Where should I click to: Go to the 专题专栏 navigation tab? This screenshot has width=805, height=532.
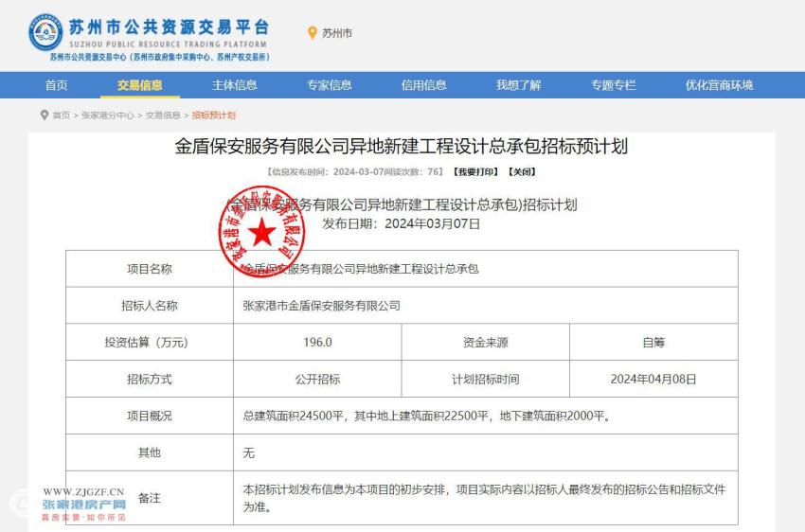click(613, 85)
